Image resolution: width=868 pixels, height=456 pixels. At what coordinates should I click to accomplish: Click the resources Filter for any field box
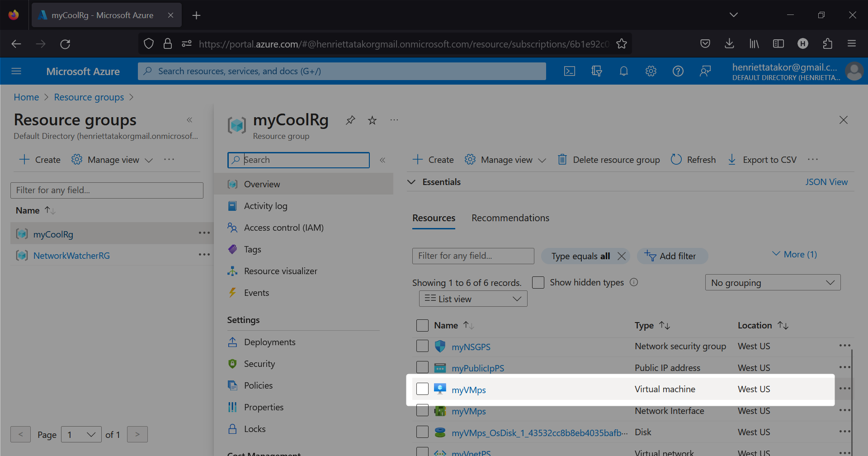click(x=473, y=256)
